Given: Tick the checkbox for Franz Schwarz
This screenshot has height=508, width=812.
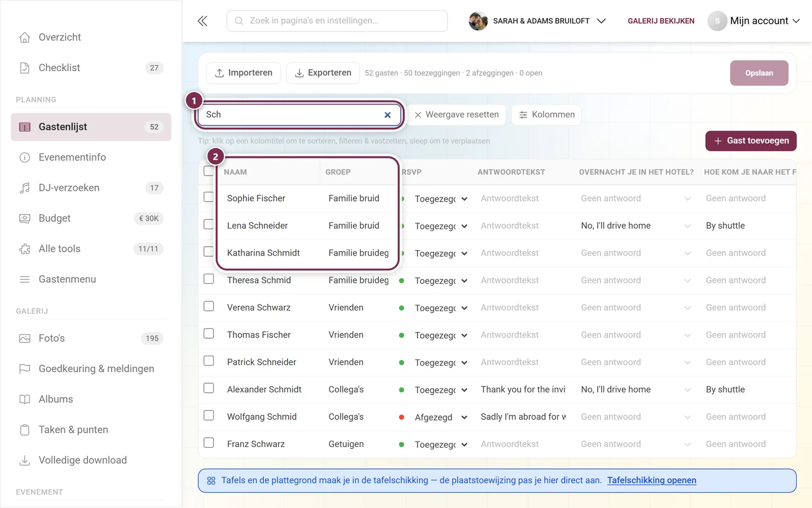Looking at the screenshot, I should point(209,443).
